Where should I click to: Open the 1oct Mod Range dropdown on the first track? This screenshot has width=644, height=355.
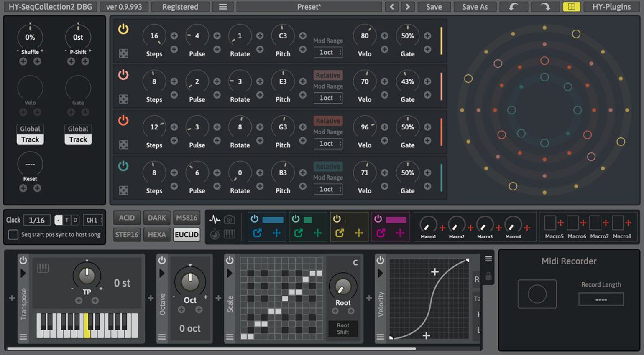point(327,53)
